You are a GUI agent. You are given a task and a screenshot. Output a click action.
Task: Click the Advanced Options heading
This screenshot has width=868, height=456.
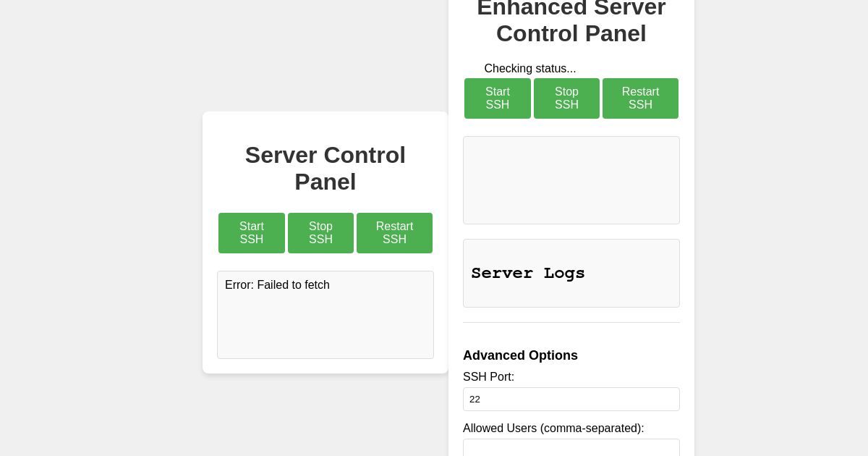pyautogui.click(x=520, y=355)
